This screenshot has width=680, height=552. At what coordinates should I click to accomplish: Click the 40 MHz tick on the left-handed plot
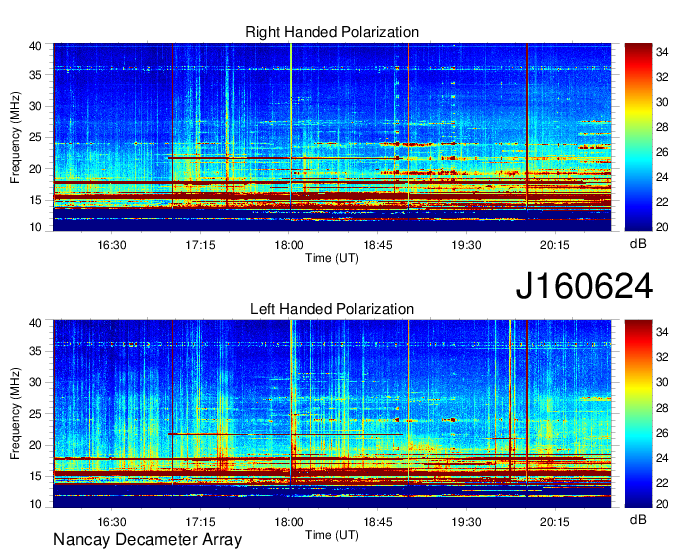[36, 322]
